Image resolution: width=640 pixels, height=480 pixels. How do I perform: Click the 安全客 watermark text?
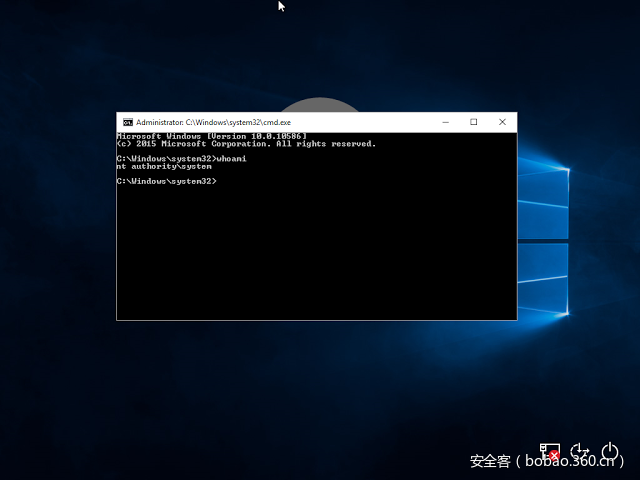click(x=490, y=461)
